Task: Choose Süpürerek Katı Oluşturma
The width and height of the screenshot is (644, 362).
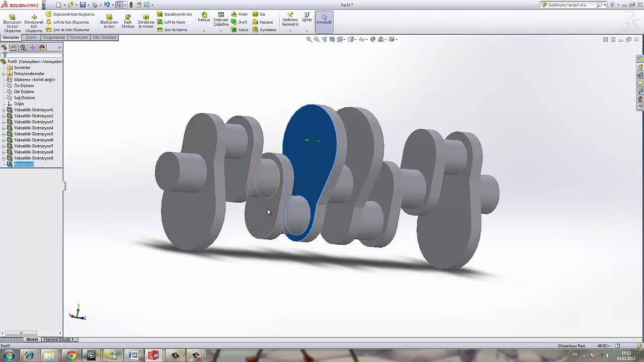Action: 70,15
